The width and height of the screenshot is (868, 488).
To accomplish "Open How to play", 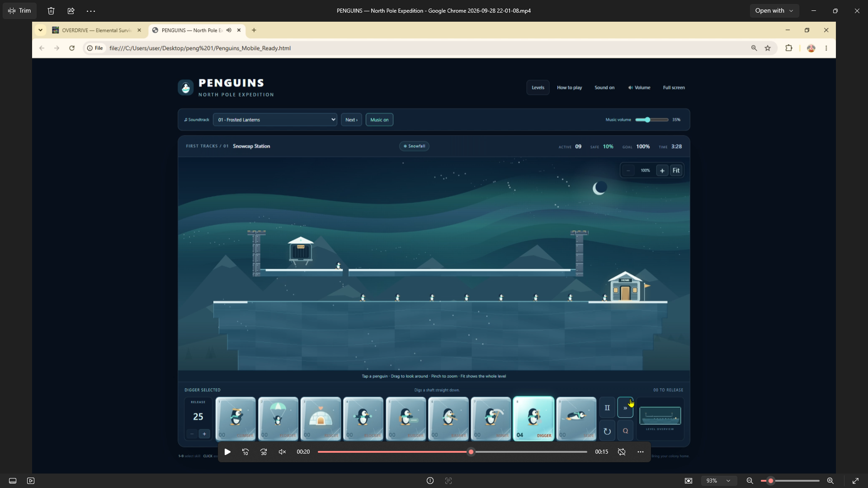I will point(569,88).
